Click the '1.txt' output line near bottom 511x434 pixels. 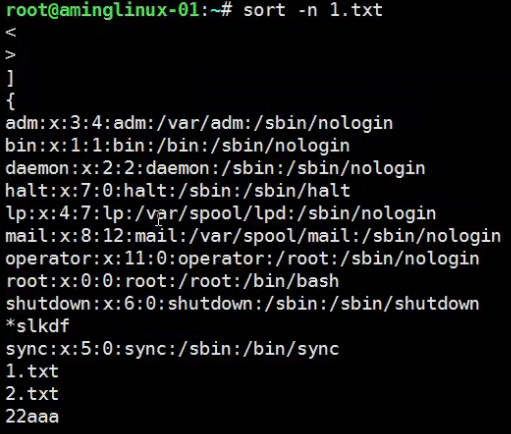(32, 371)
